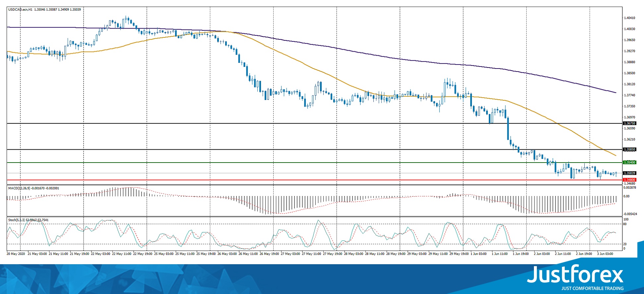Screen dimensions: 644x294
Task: Select the 29 May 11:00 time label
Action: coord(438,254)
